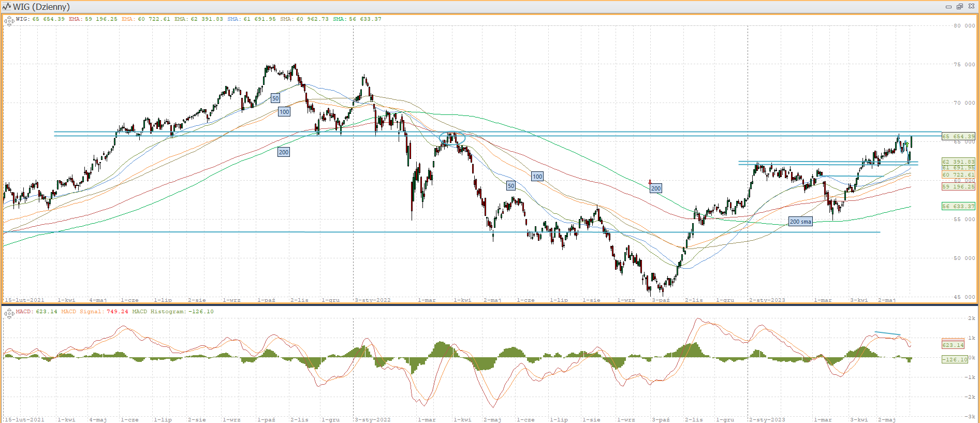Click the chart icon beside WIG (Dzienny) title
The image size is (980, 423).
7,7
